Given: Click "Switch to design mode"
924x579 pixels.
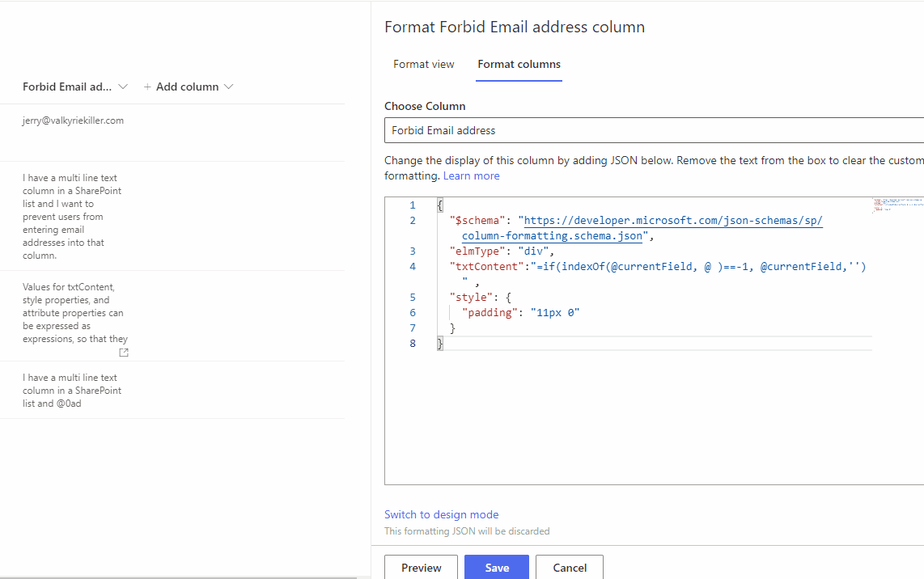Looking at the screenshot, I should tap(441, 514).
